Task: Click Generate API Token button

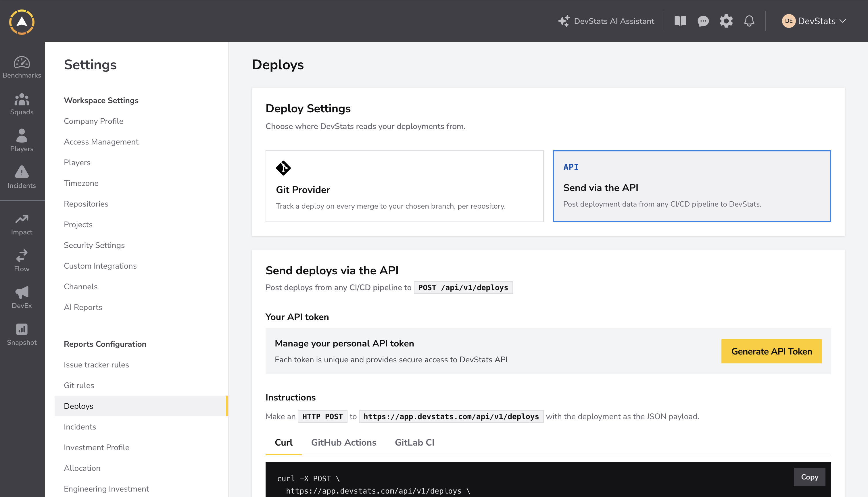Action: [x=771, y=351]
